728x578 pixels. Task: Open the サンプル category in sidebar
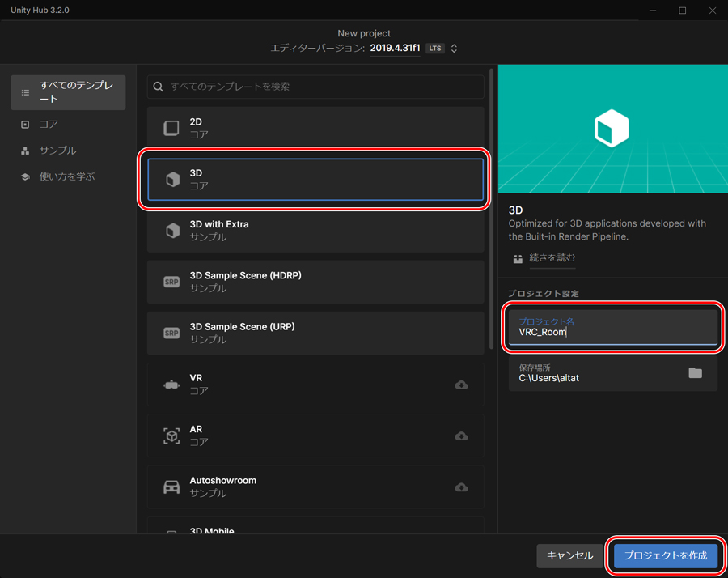tap(57, 151)
